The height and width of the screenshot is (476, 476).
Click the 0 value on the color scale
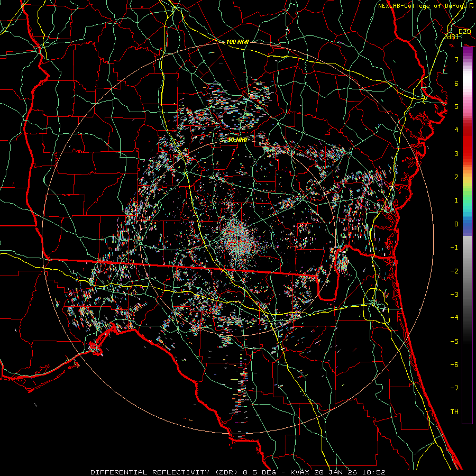coord(456,224)
